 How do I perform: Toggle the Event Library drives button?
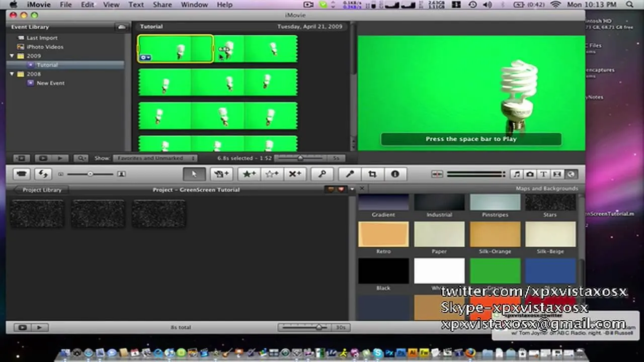(121, 27)
